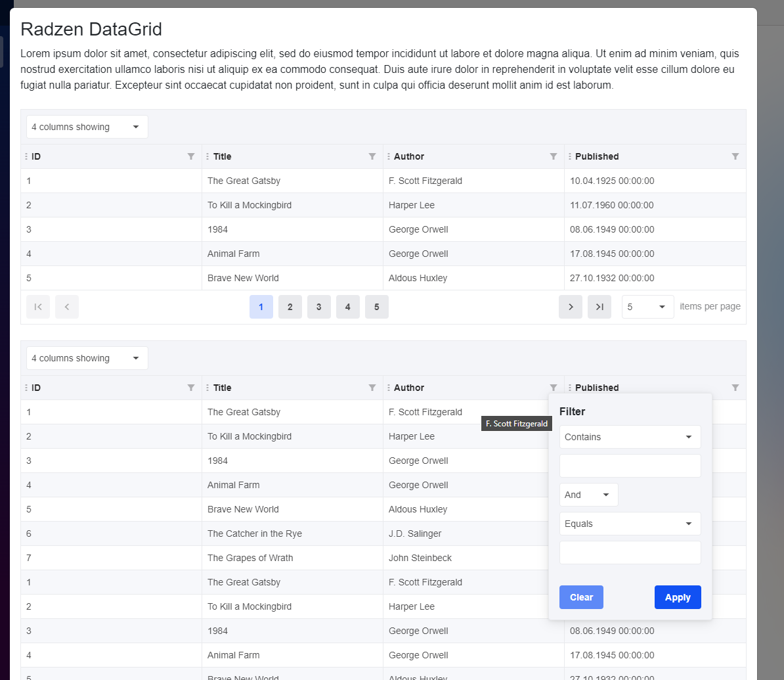Expand first grid's columns showing dropdown
Viewport: 784px width, 680px height.
(87, 127)
